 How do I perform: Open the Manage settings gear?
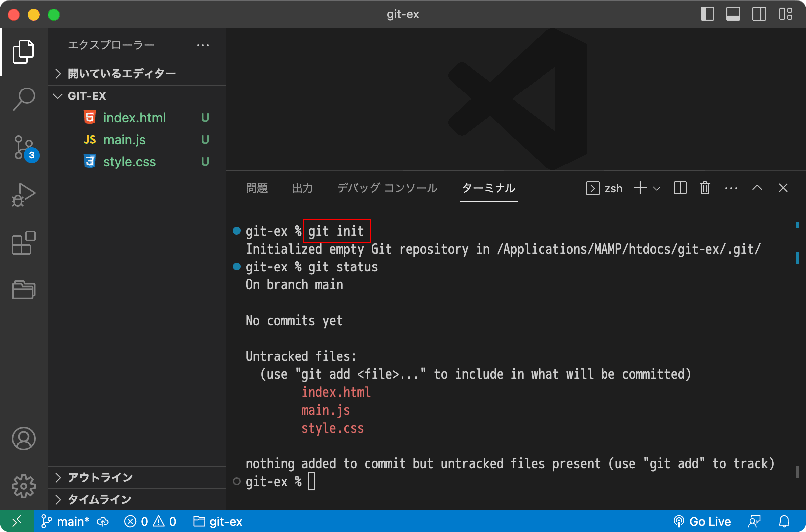point(24,486)
